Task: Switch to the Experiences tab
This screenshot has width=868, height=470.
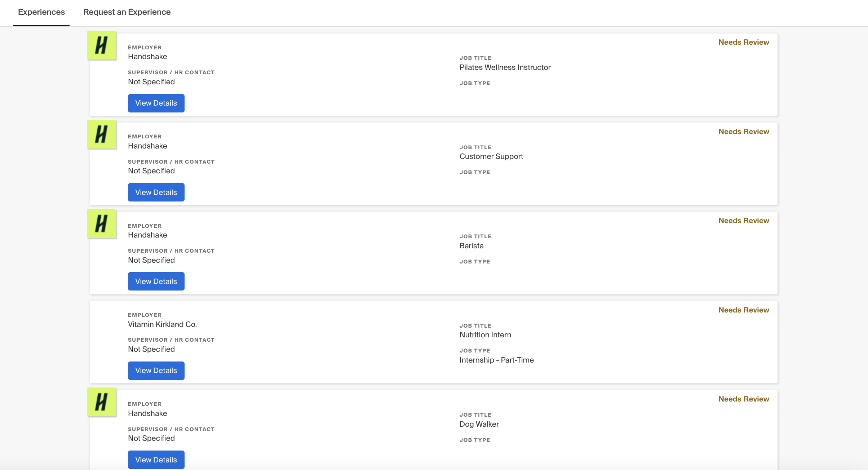Action: tap(41, 12)
